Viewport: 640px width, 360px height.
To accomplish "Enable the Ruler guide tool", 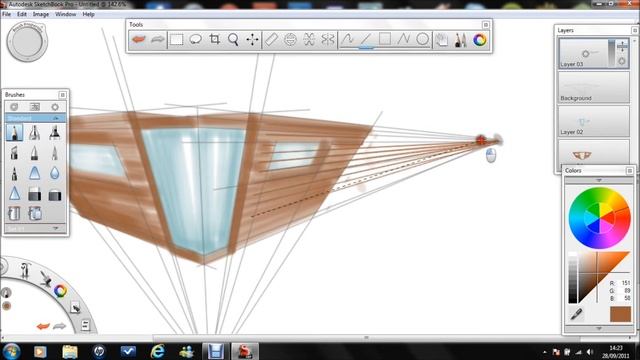I will 271,40.
